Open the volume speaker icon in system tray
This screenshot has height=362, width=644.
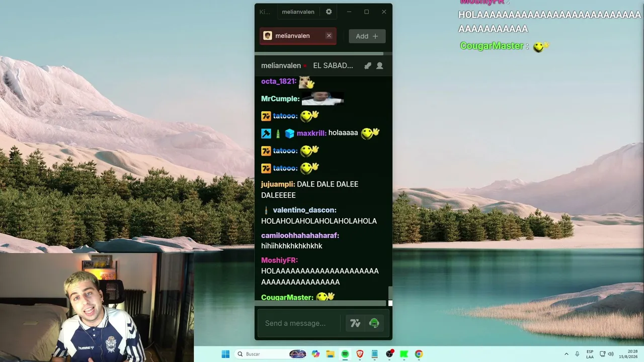611,354
